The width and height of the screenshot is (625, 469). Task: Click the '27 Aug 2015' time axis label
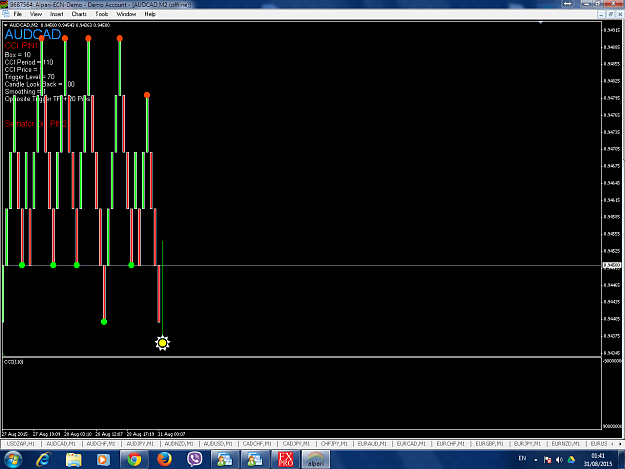(15, 434)
